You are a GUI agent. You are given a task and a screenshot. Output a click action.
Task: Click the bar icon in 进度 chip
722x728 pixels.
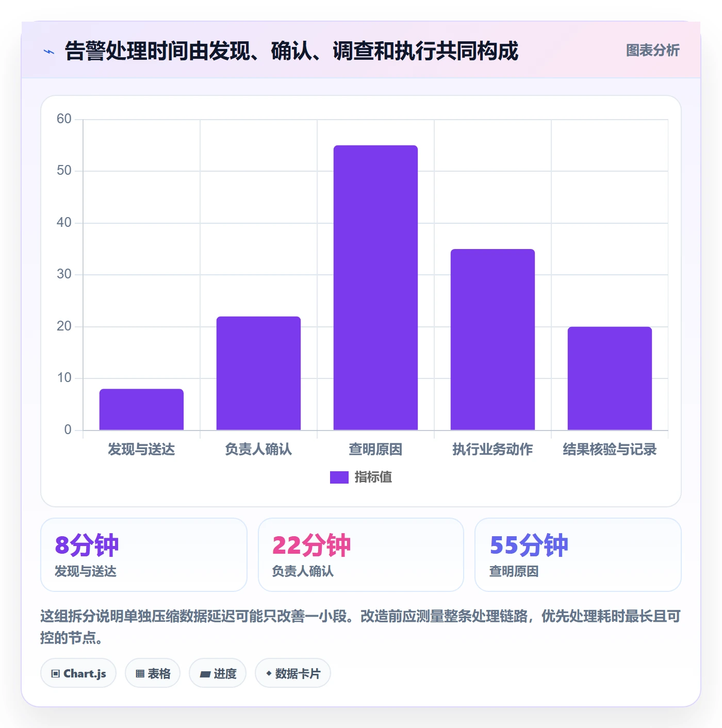[x=205, y=674]
